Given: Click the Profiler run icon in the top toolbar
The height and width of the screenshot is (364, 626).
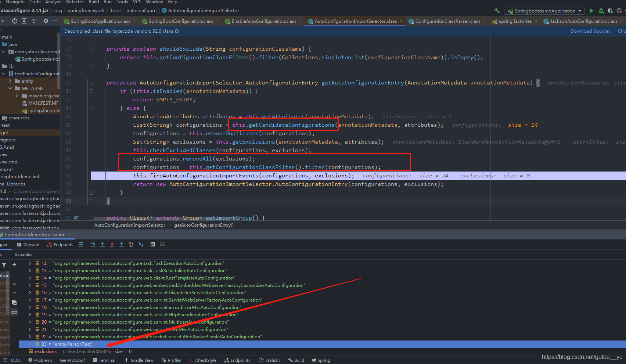Looking at the screenshot, I should [619, 11].
